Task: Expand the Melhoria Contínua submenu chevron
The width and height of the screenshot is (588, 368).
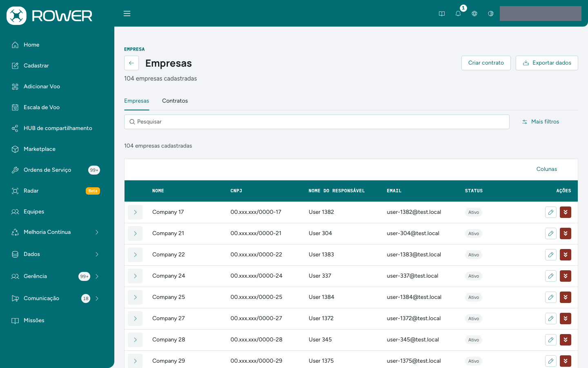Action: point(97,232)
